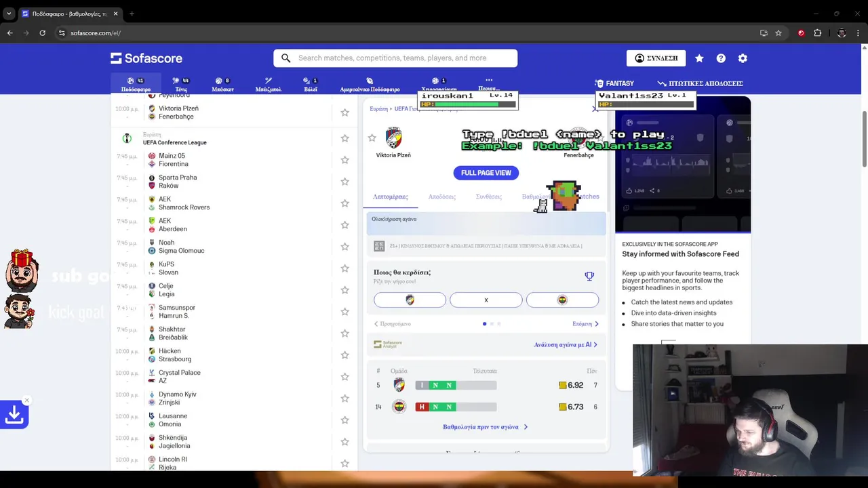Vote for Fenerbahçe to win
Screen dimensions: 868x488
562,300
